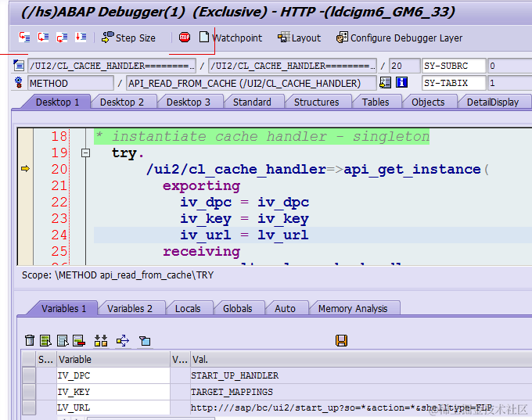This screenshot has height=420, width=532.
Task: Click the METHOD event type field
Action: tap(70, 83)
